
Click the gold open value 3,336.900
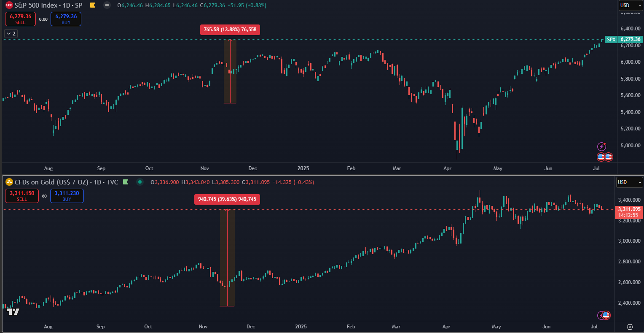pos(167,182)
